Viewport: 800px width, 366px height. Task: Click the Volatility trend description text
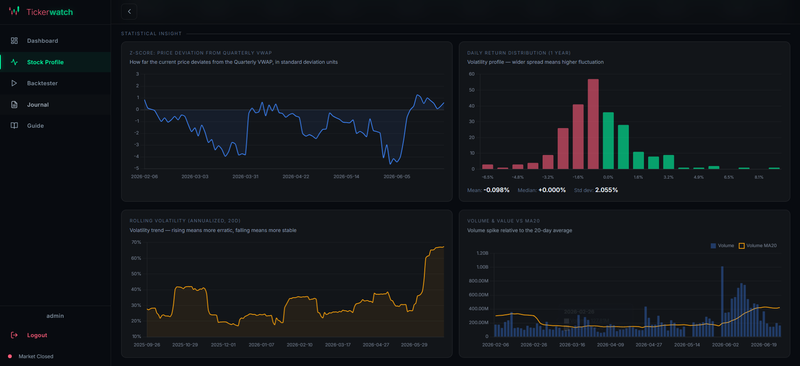tap(213, 230)
